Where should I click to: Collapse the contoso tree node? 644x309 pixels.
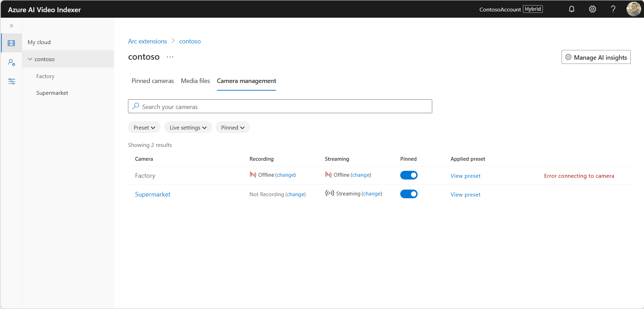pos(30,59)
